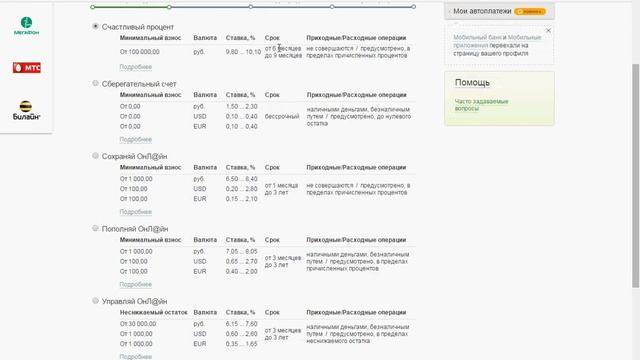Open the MegaFon payment logo

(x=27, y=26)
